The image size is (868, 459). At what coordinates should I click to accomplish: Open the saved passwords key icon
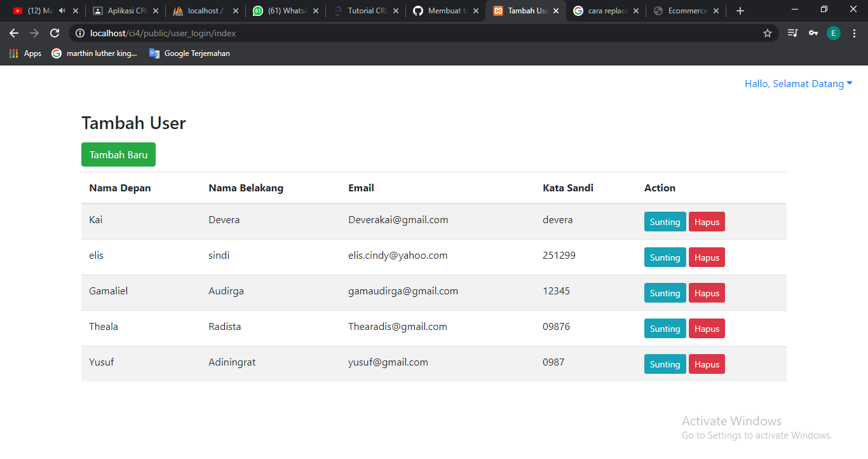[x=813, y=33]
